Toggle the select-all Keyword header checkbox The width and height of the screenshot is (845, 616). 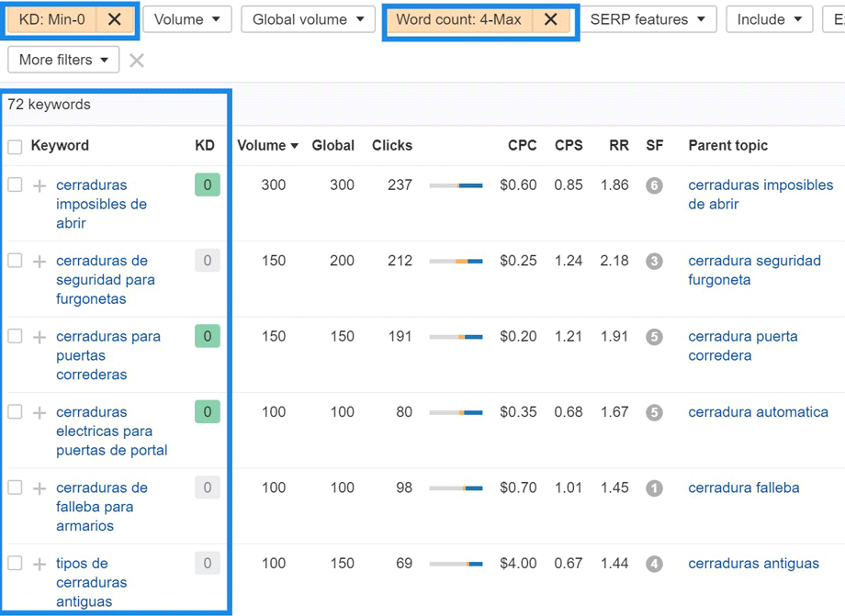[x=15, y=146]
